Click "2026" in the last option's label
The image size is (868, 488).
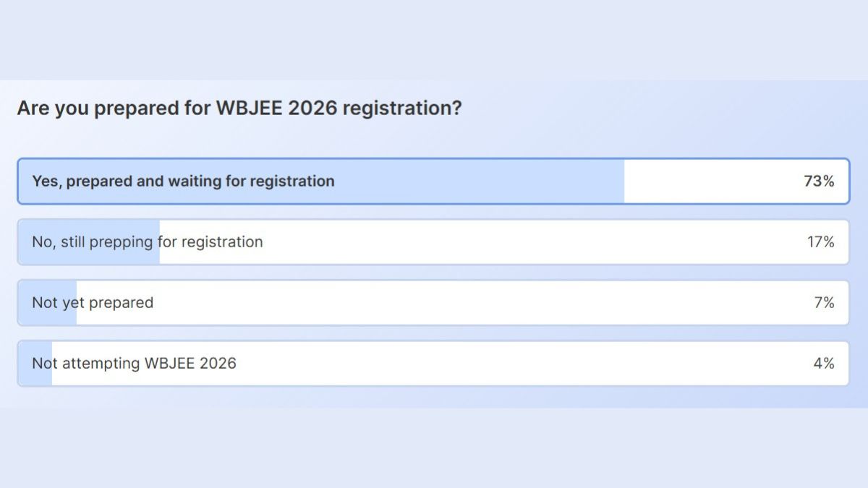[x=218, y=363]
